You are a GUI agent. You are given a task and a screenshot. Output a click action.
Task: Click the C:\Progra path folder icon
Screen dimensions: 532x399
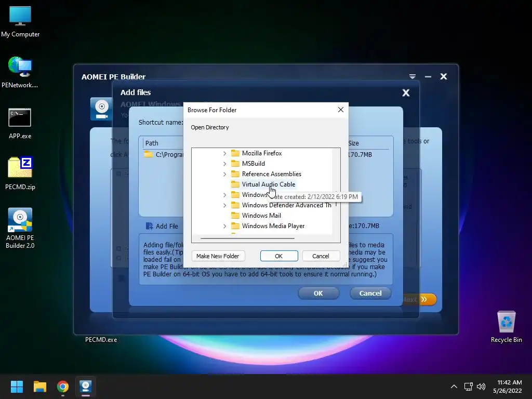[x=148, y=154]
